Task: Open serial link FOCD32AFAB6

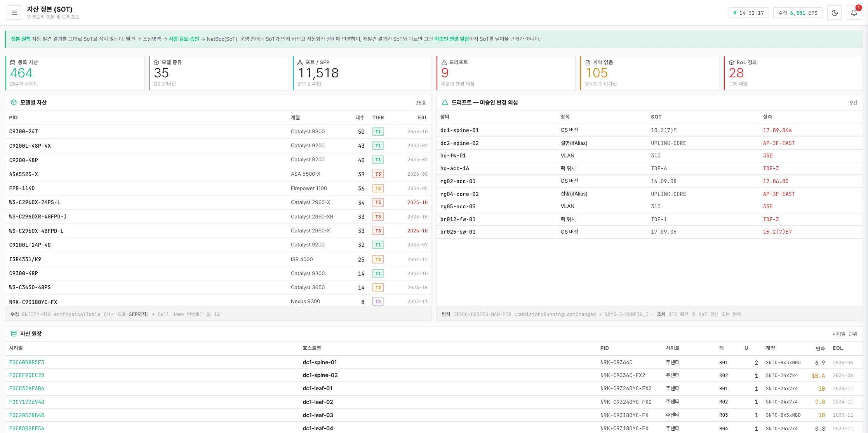Action: (x=27, y=388)
